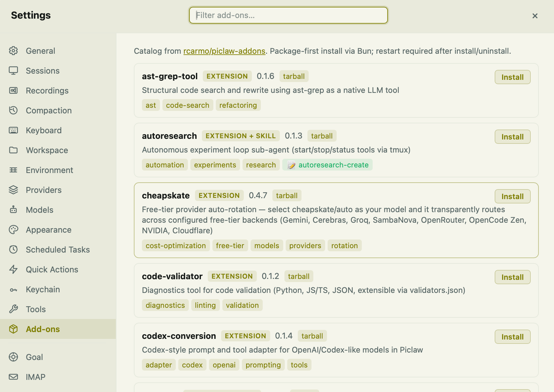
Task: Click the Workspace folder icon
Action: (x=13, y=150)
